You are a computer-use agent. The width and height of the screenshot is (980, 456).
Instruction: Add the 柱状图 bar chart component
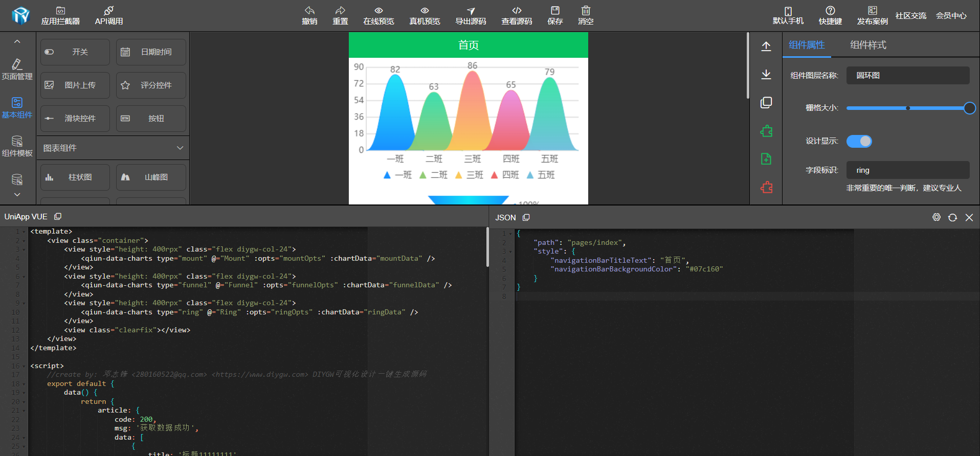pyautogui.click(x=75, y=177)
